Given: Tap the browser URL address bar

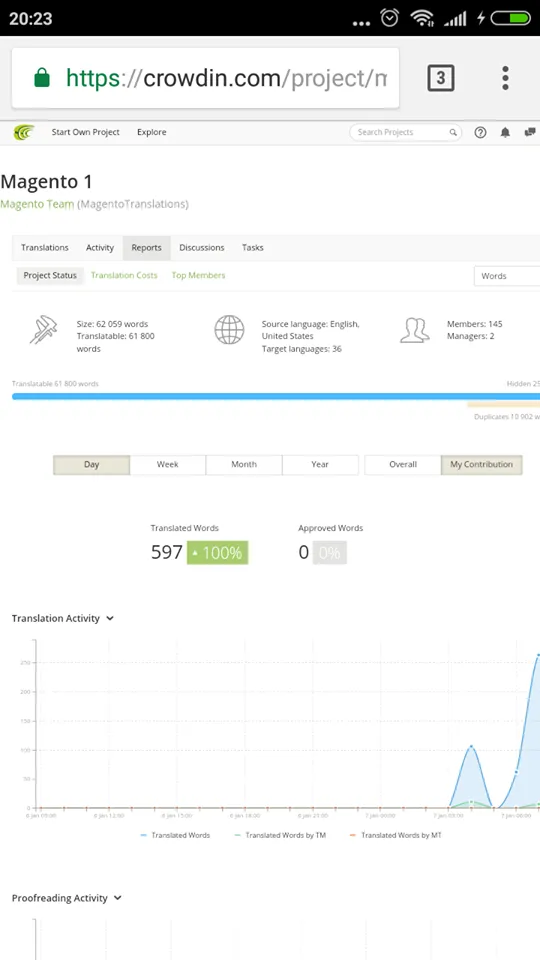Looking at the screenshot, I should coord(205,78).
